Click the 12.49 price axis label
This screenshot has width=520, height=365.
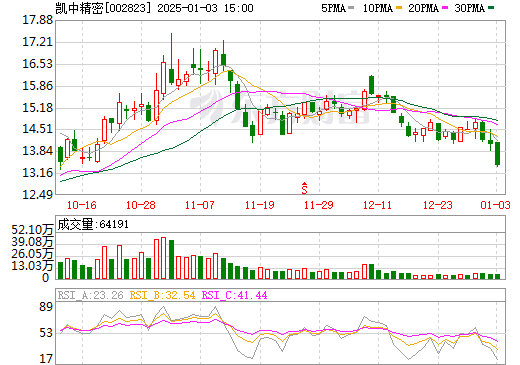point(37,194)
